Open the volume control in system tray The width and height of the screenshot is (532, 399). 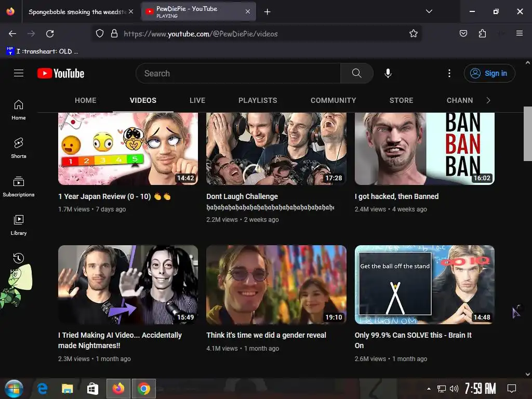click(454, 389)
